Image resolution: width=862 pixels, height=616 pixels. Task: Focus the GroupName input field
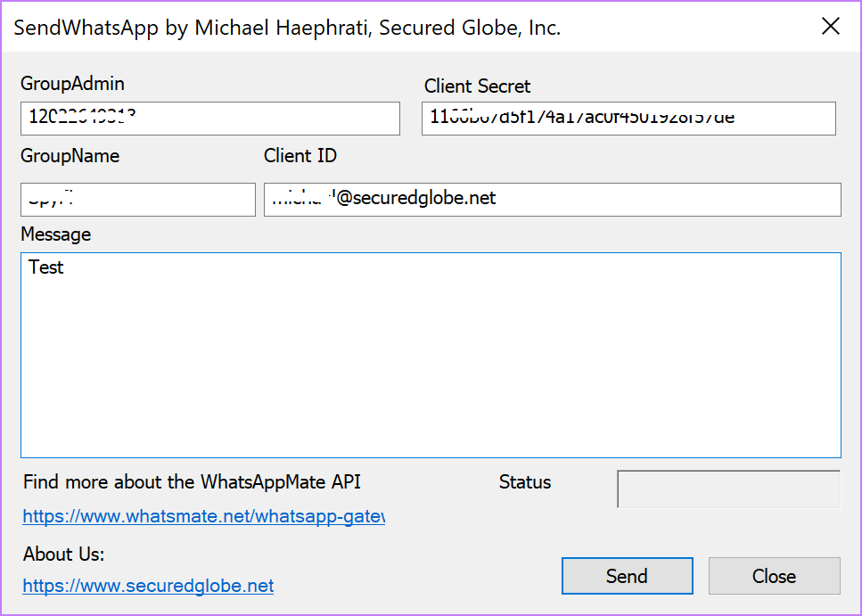pos(138,200)
